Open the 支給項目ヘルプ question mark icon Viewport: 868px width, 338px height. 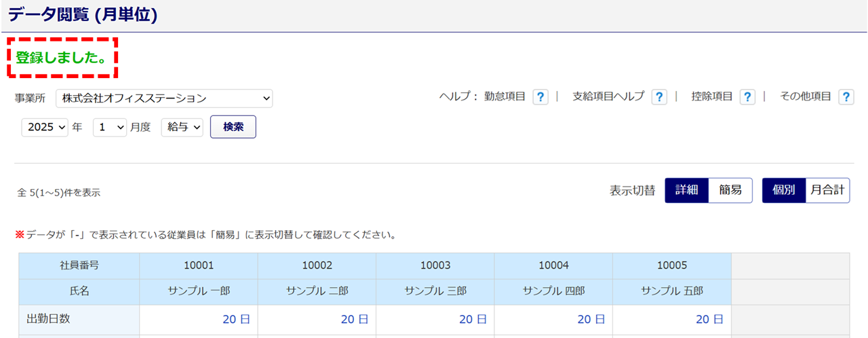click(658, 97)
